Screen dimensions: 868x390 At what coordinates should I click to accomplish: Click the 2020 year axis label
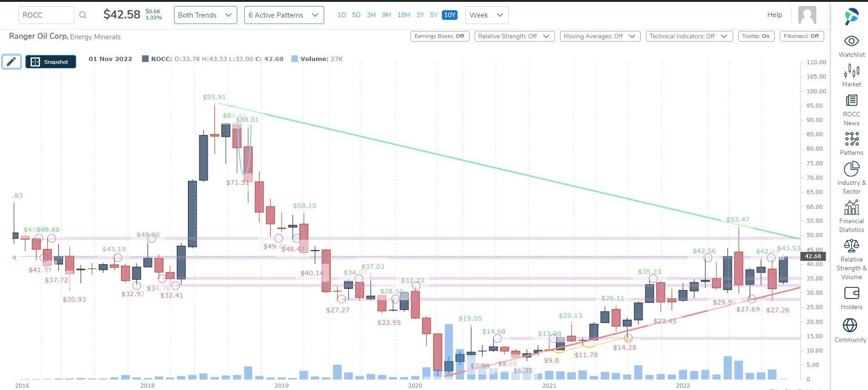415,385
